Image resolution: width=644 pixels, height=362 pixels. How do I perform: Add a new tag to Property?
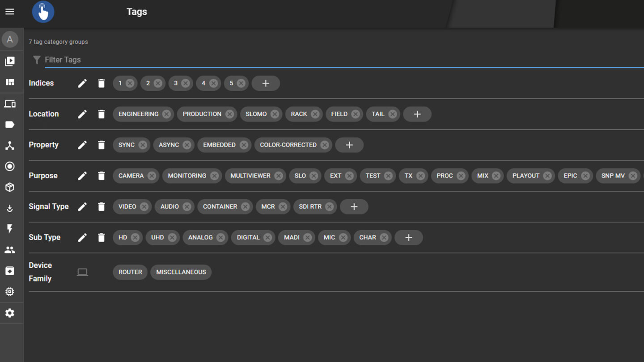tap(349, 145)
